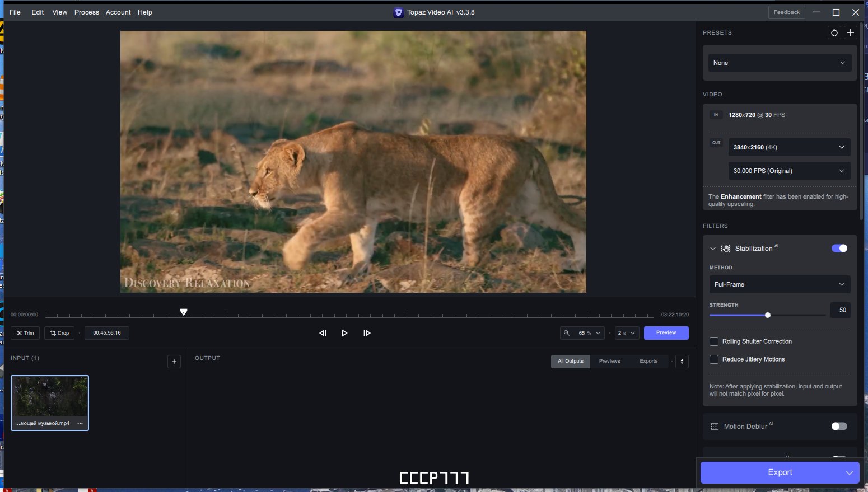Open the presets None dropdown
This screenshot has height=492, width=868.
pyautogui.click(x=780, y=63)
